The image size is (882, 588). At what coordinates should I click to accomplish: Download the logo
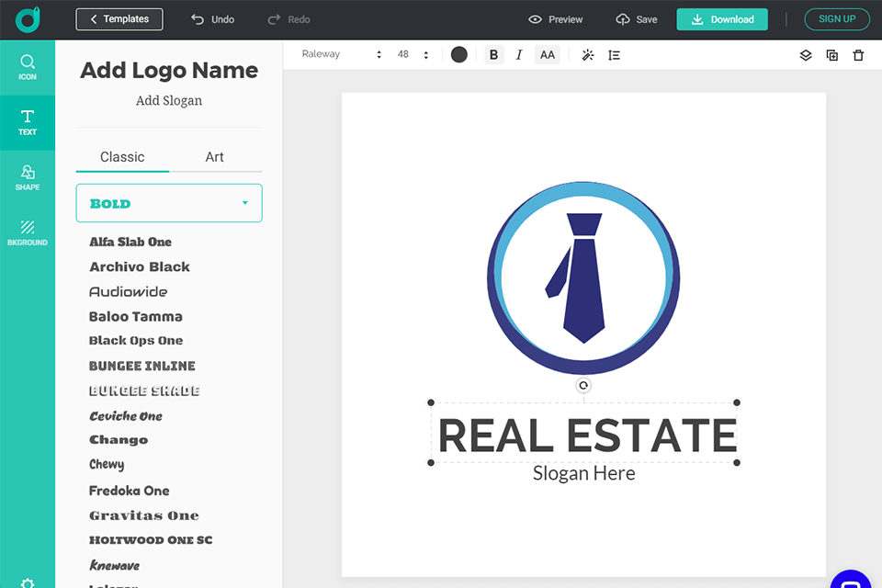click(722, 19)
